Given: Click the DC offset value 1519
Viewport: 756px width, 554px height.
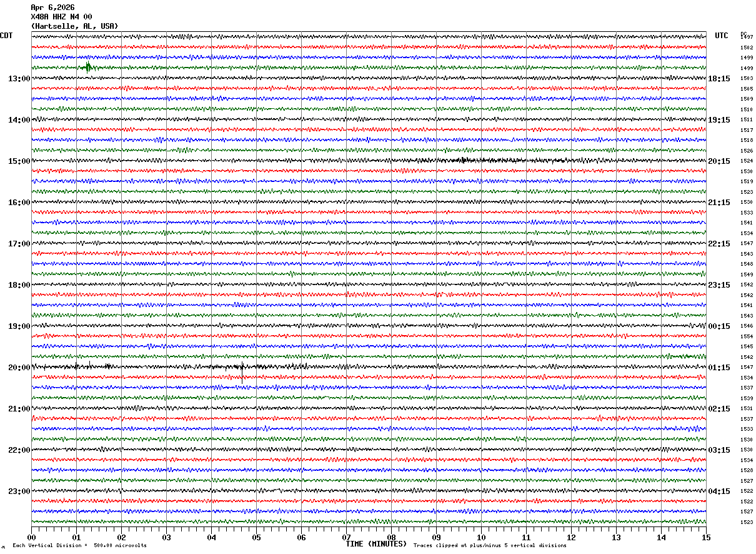Looking at the screenshot, I should 747,181.
